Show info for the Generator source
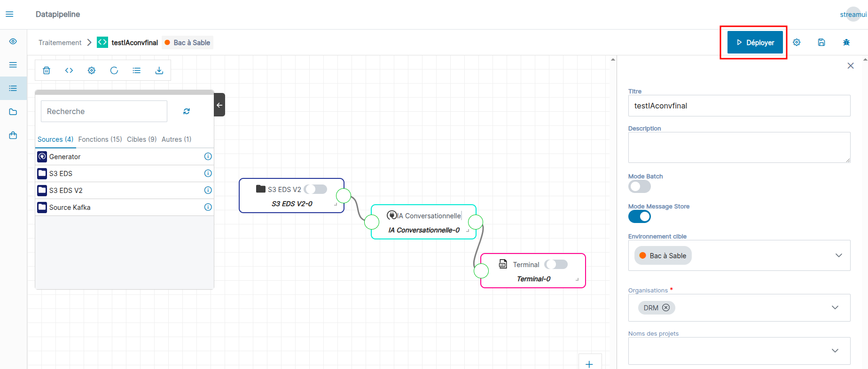Screen dimensions: 868x369 (208, 156)
